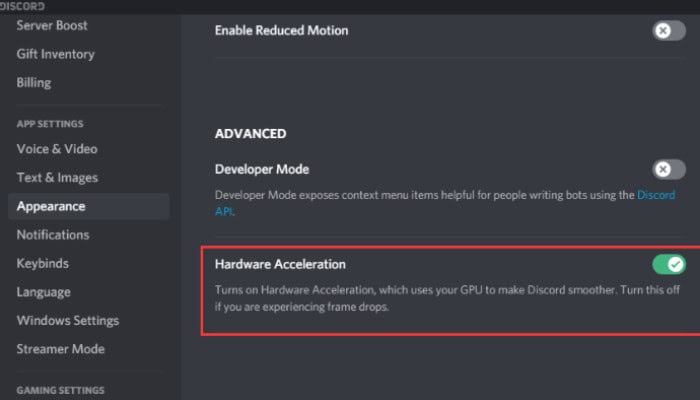Open Text & Images settings
Screen dimensions: 700x400
tap(57, 177)
